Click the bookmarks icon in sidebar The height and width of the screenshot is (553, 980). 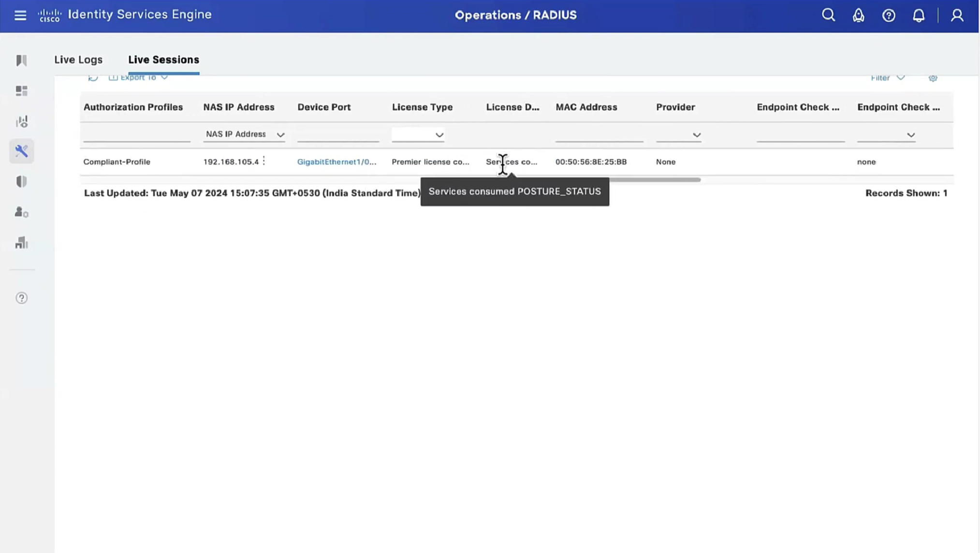click(21, 60)
